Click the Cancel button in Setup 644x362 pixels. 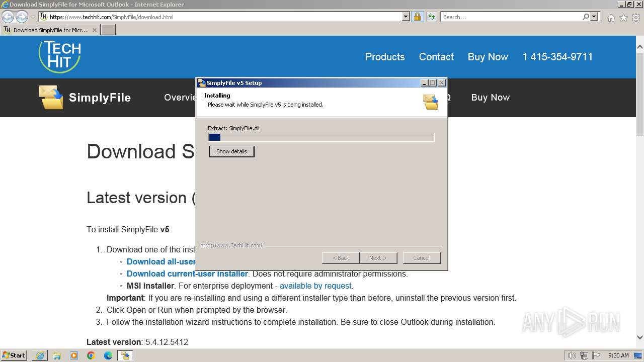[x=421, y=258]
